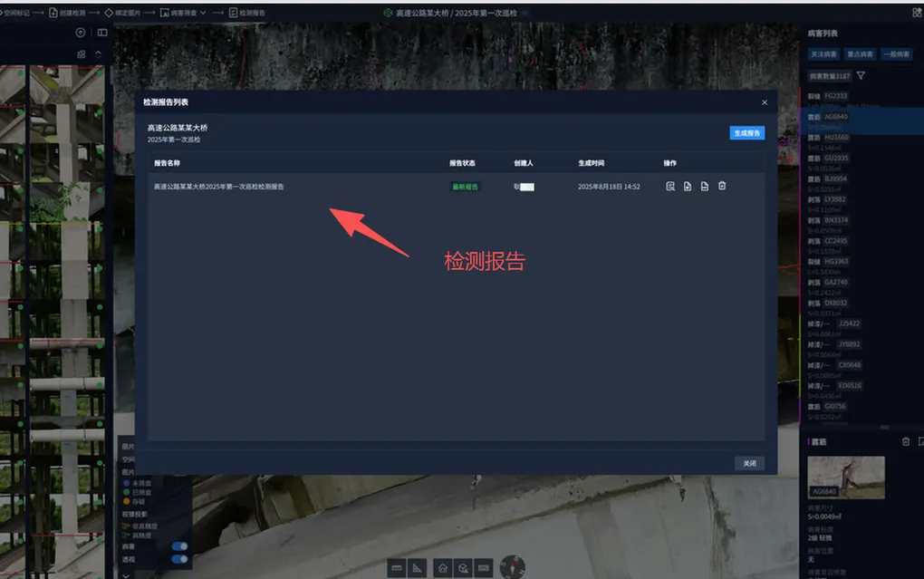Image resolution: width=924 pixels, height=579 pixels.
Task: Select defect item ED6516
Action: [850, 386]
